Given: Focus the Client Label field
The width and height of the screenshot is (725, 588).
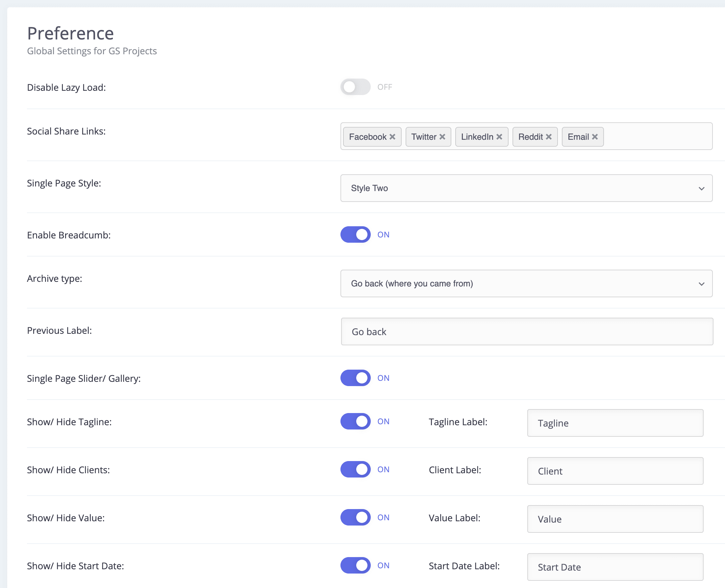Looking at the screenshot, I should point(615,471).
